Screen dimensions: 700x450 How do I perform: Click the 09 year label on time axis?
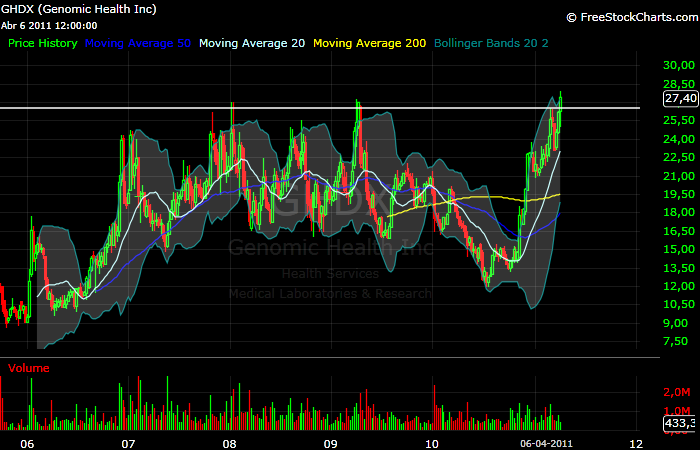click(331, 444)
